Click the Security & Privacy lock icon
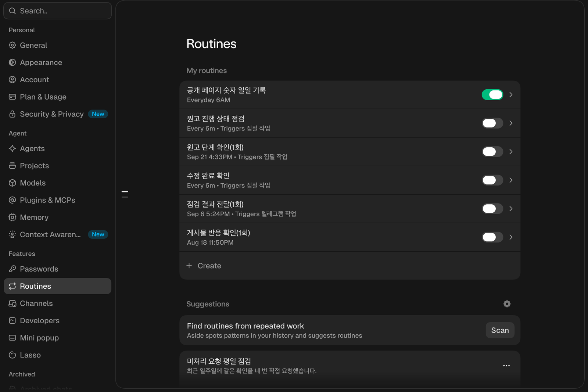The image size is (588, 392). point(12,114)
